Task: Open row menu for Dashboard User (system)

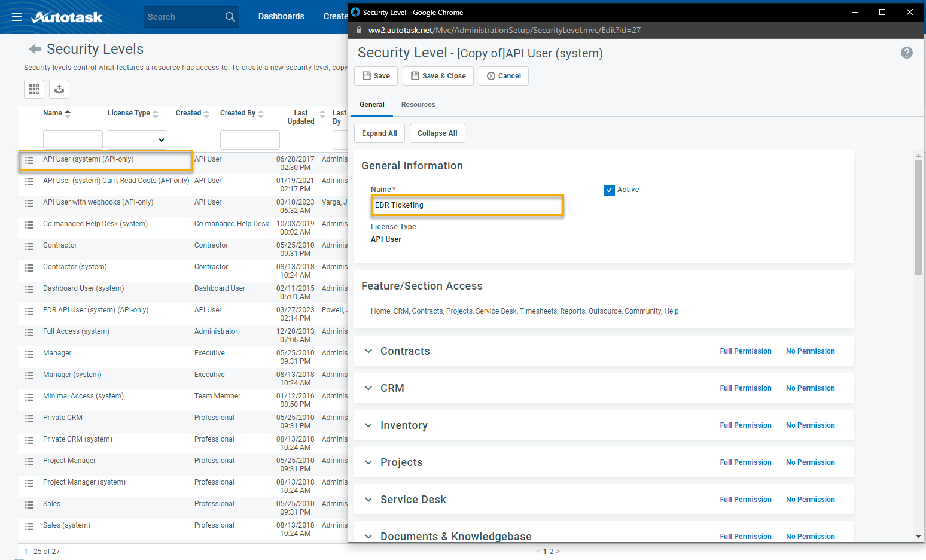Action: [x=29, y=290]
